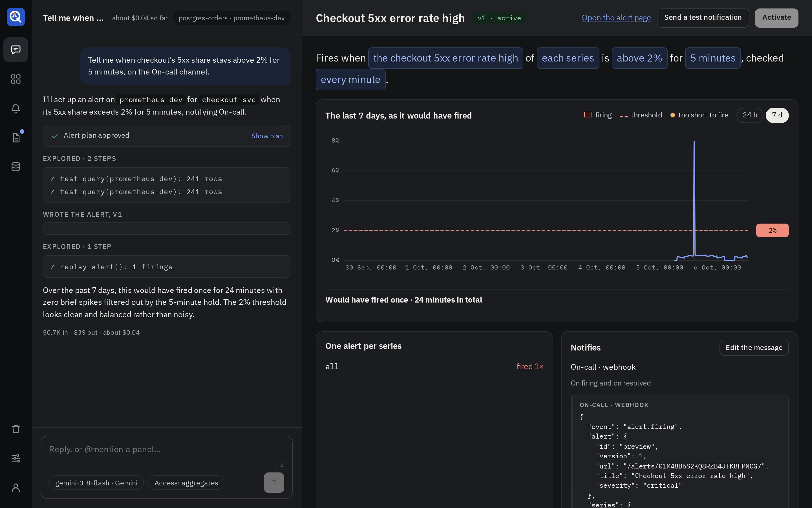Change the 'each series' condition chip
The height and width of the screenshot is (508, 812).
568,58
